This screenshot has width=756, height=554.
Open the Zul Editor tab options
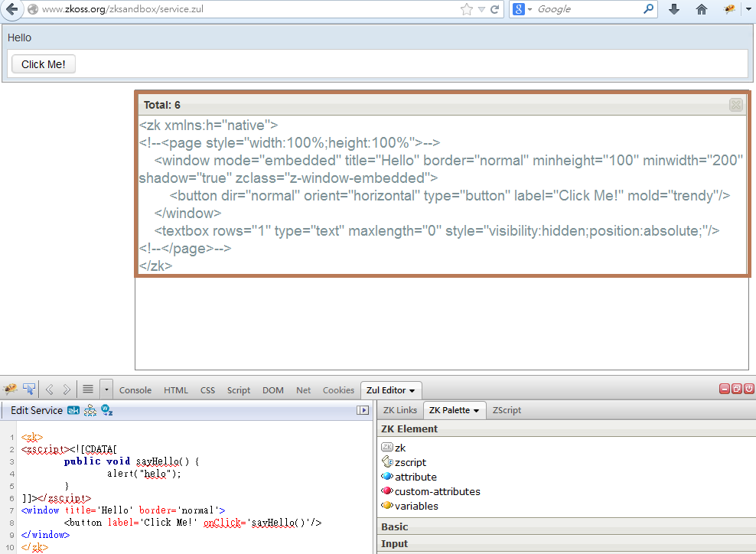coord(412,390)
